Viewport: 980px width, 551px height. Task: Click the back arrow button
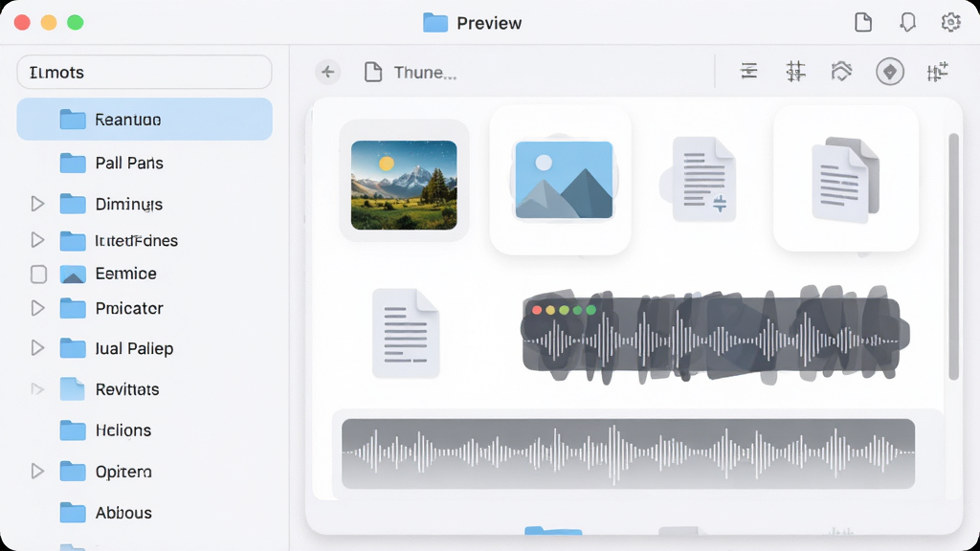pyautogui.click(x=327, y=73)
